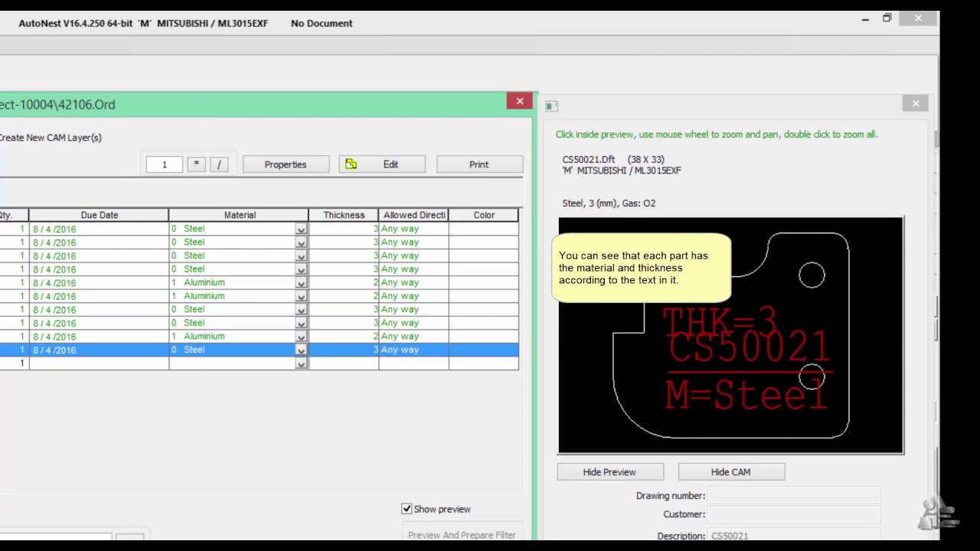Click the 'Steel, 3 (mm), Gas: O2' text
This screenshot has width=980, height=551.
[x=609, y=203]
